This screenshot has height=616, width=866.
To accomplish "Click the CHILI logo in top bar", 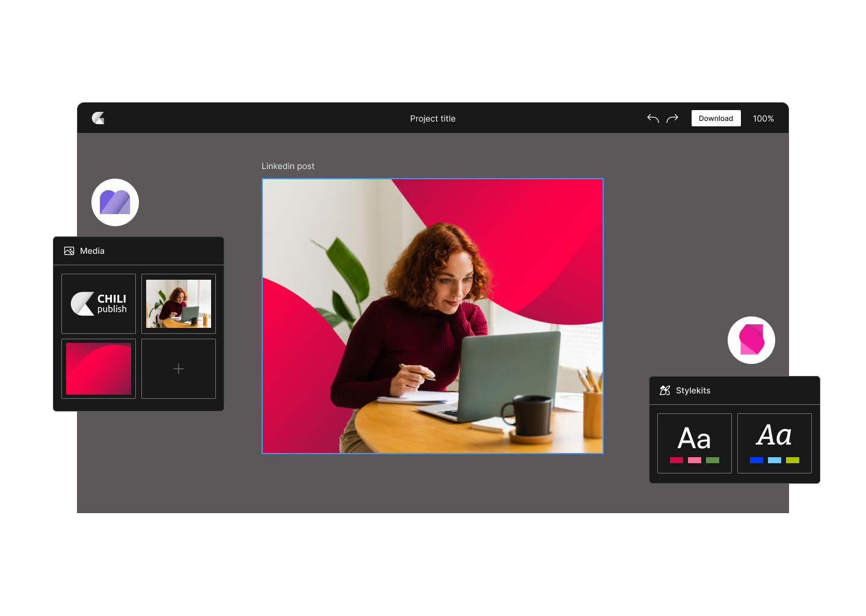I will (x=98, y=118).
